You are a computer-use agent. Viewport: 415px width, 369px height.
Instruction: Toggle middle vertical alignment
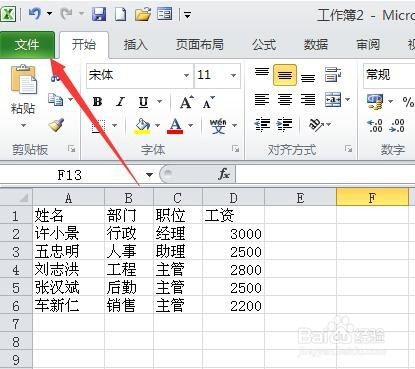(x=285, y=75)
